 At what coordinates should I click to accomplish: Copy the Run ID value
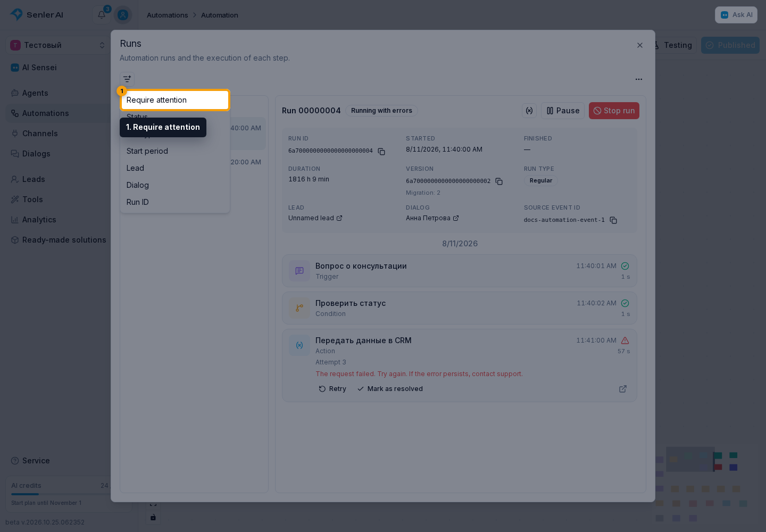[381, 152]
